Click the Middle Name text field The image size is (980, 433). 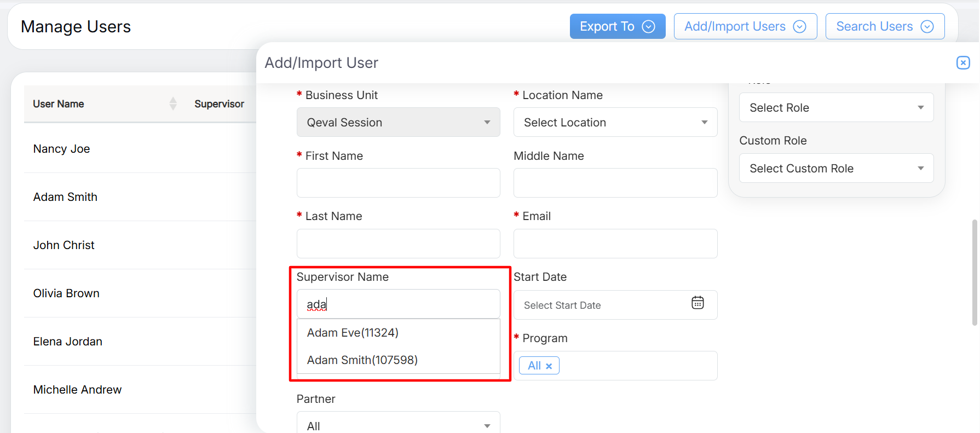[615, 183]
